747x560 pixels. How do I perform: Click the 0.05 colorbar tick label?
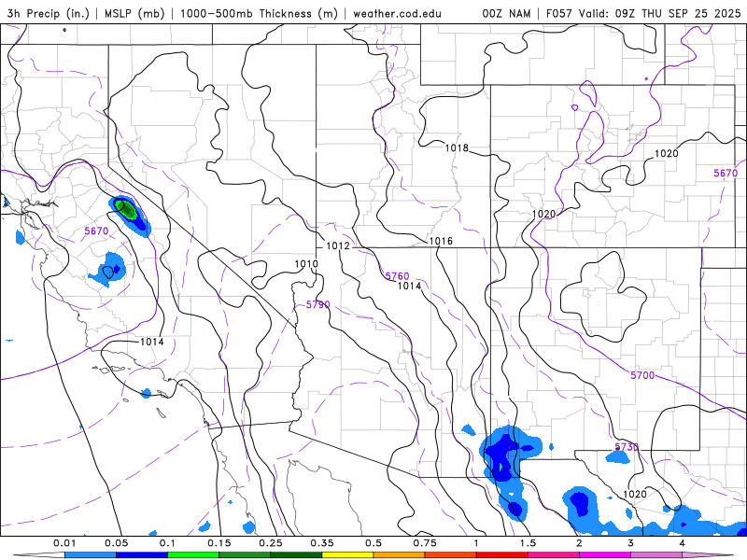pyautogui.click(x=116, y=543)
